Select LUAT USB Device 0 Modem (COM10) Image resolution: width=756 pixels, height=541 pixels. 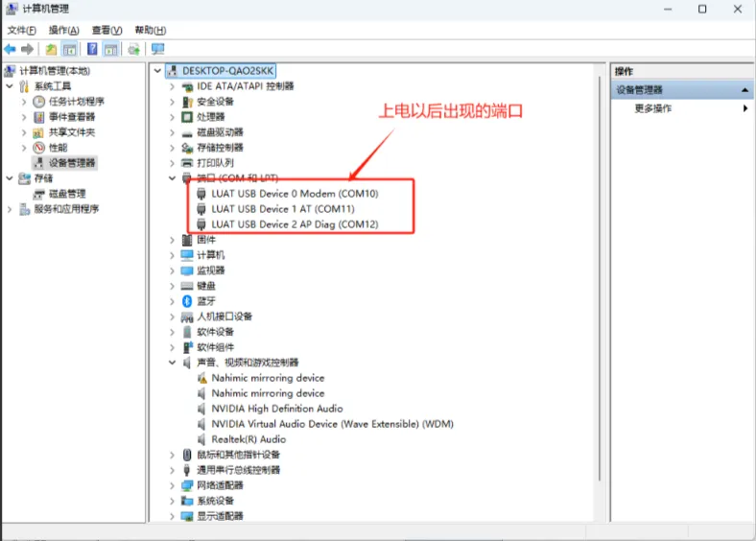295,194
